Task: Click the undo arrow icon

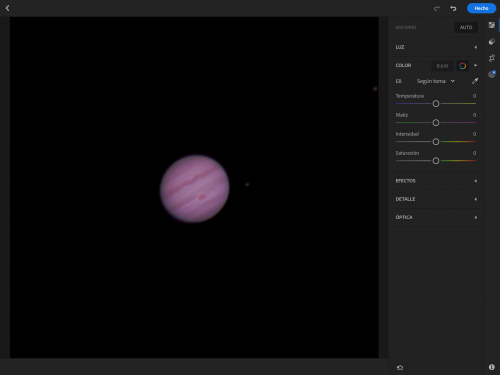Action: (453, 8)
